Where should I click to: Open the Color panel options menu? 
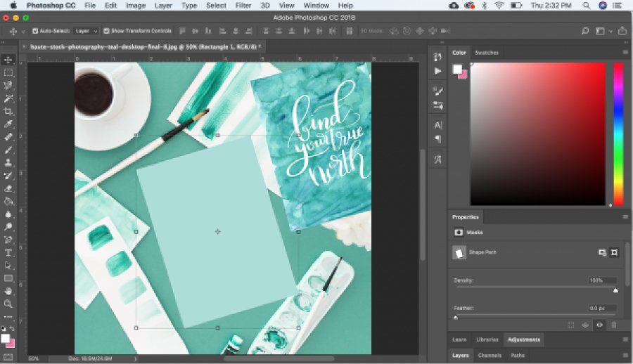[x=625, y=53]
